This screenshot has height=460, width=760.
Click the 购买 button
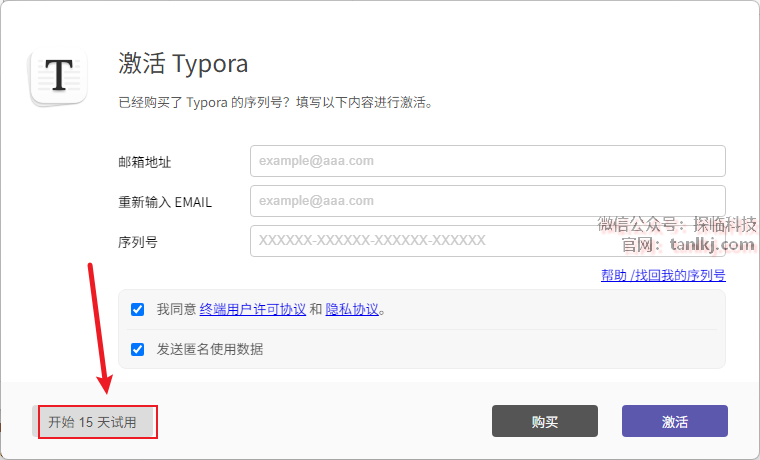pyautogui.click(x=545, y=421)
